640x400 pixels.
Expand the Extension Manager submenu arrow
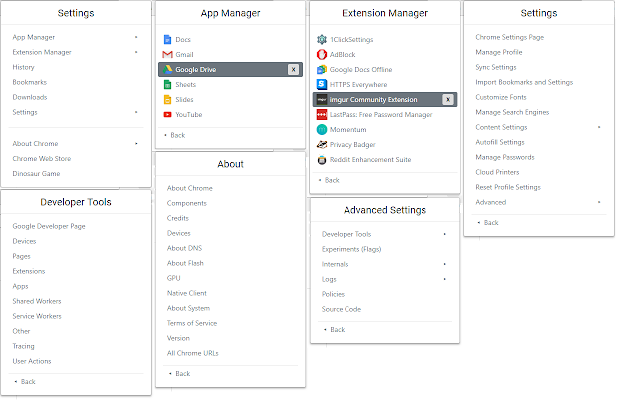click(x=136, y=52)
